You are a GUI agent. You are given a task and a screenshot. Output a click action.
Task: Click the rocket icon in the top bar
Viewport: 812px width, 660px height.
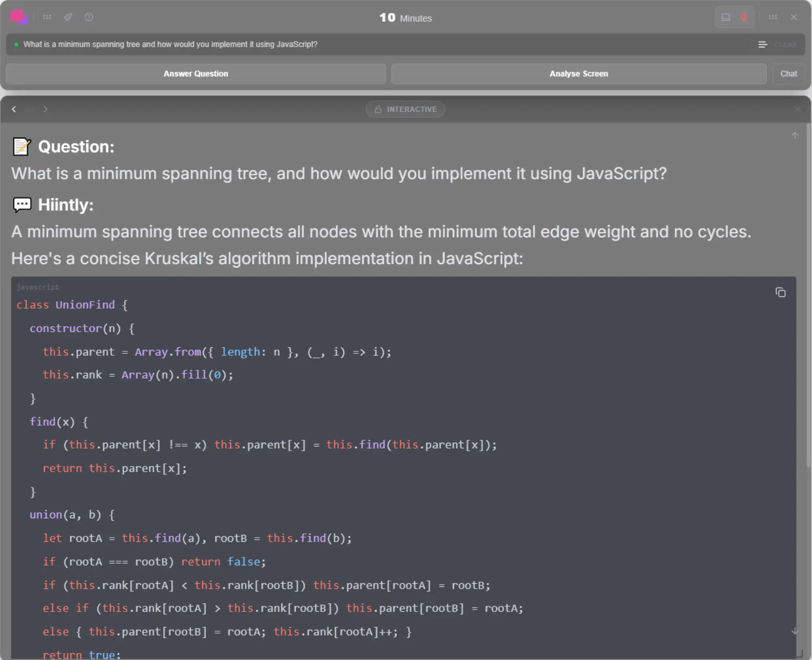68,17
